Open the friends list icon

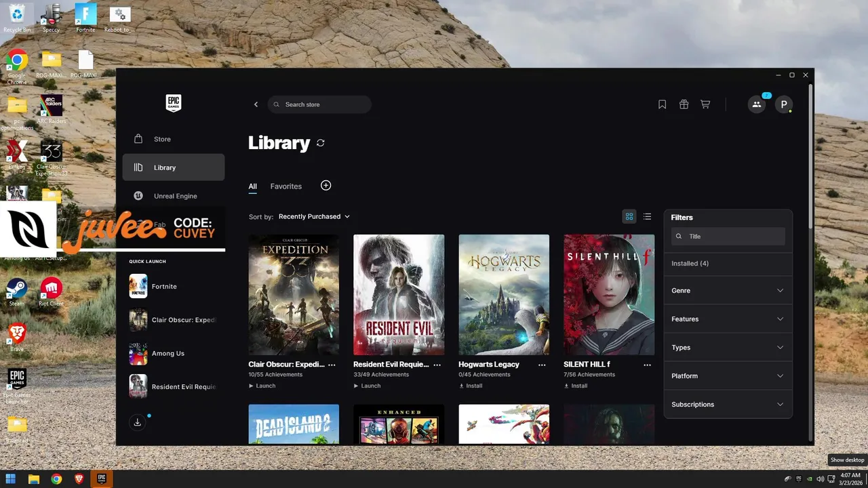[x=757, y=104]
